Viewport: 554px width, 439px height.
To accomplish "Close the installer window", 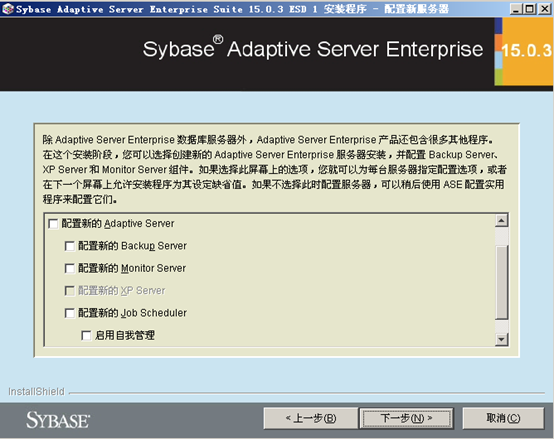I will [x=545, y=9].
